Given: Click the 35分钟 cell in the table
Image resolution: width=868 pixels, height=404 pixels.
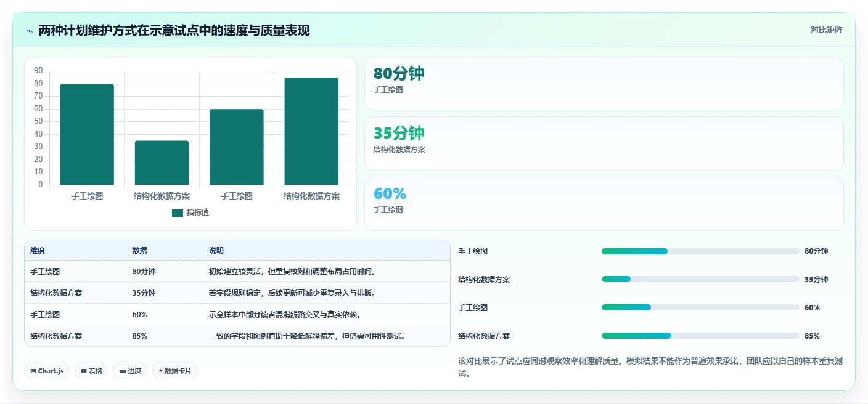Looking at the screenshot, I should (x=144, y=293).
